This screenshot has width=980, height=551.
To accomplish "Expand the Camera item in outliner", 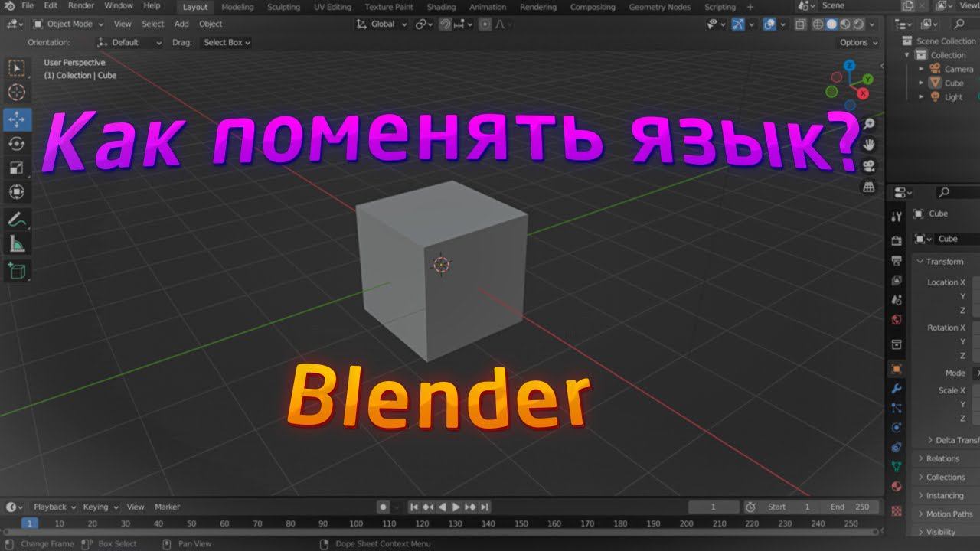I will click(922, 69).
